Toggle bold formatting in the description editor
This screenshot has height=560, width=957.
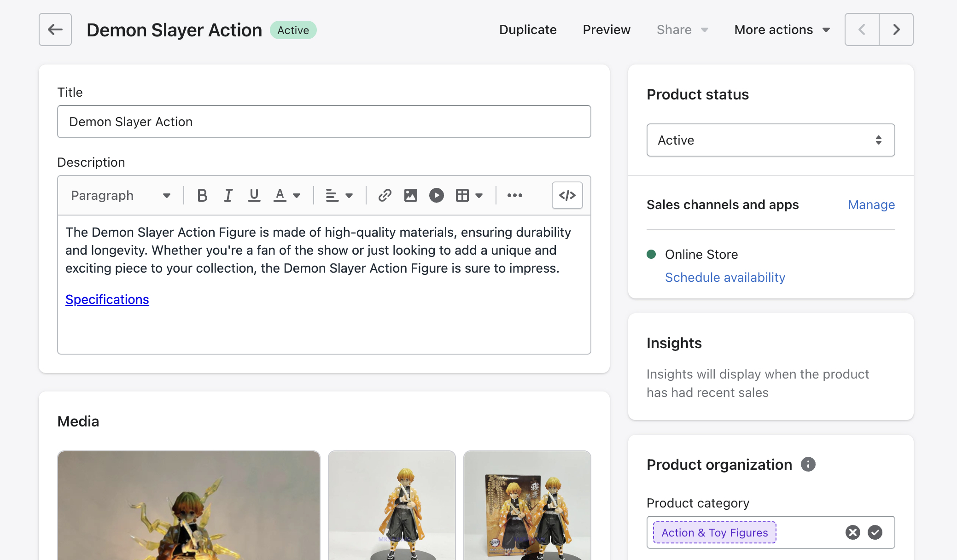[202, 195]
